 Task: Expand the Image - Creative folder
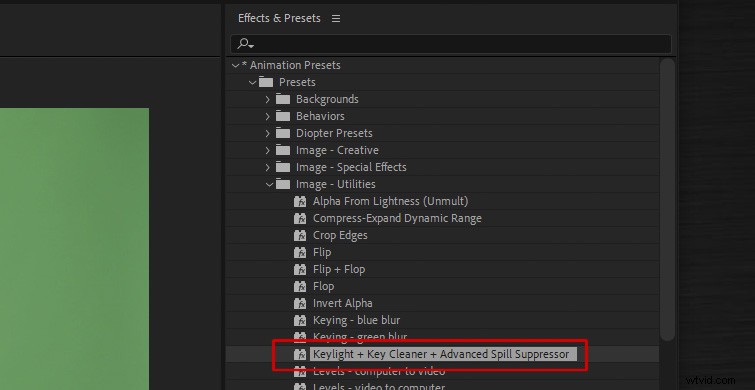[x=268, y=151]
